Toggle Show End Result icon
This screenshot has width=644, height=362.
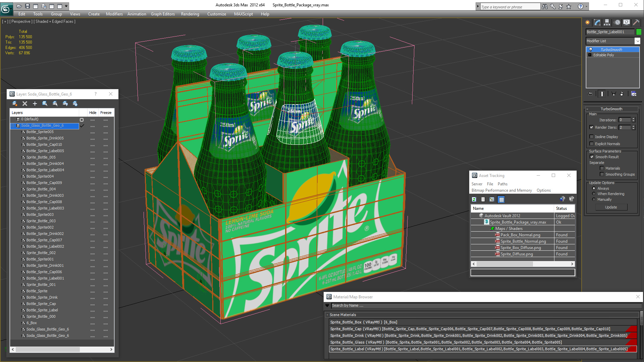tap(602, 94)
